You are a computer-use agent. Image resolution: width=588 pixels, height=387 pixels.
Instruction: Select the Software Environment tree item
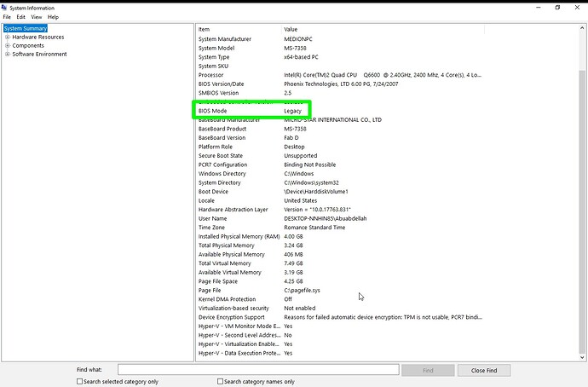39,54
